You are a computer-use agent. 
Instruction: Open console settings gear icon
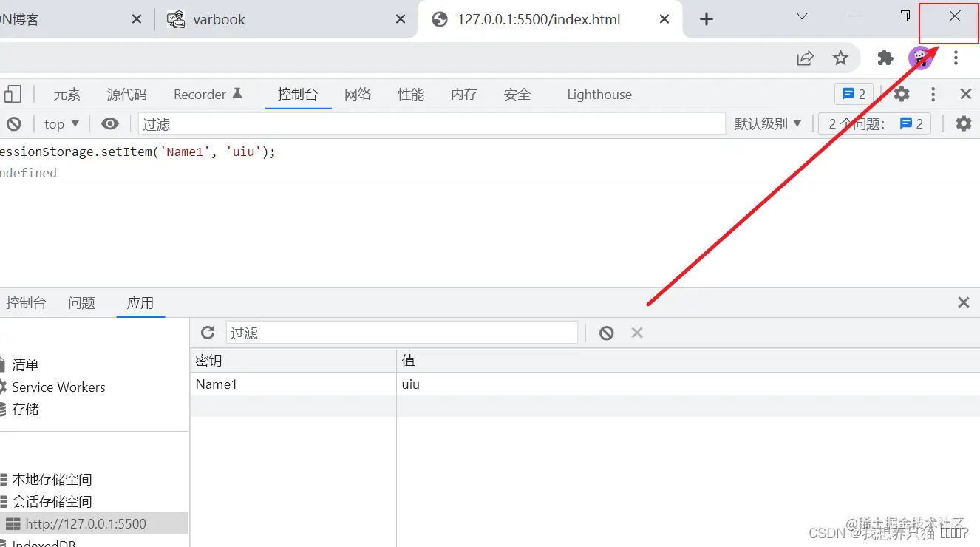point(964,123)
